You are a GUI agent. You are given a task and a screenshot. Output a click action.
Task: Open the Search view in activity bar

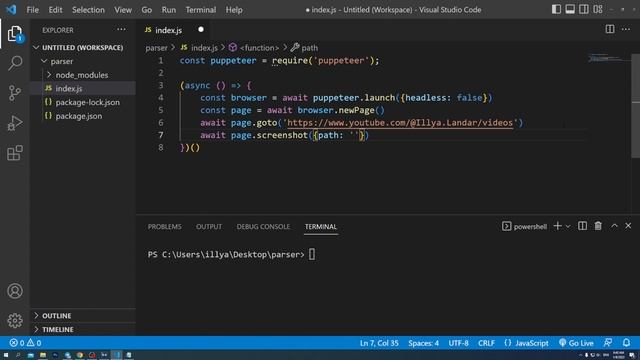15,63
